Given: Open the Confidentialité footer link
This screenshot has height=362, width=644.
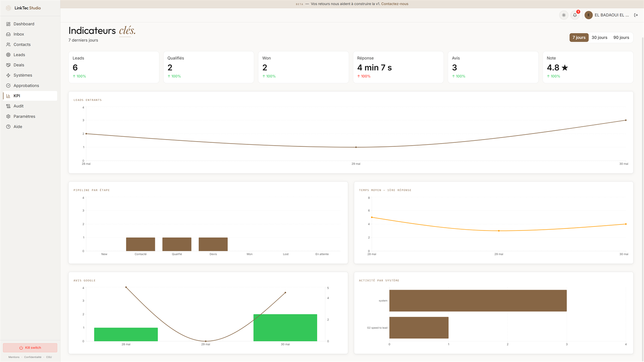Looking at the screenshot, I should point(33,357).
